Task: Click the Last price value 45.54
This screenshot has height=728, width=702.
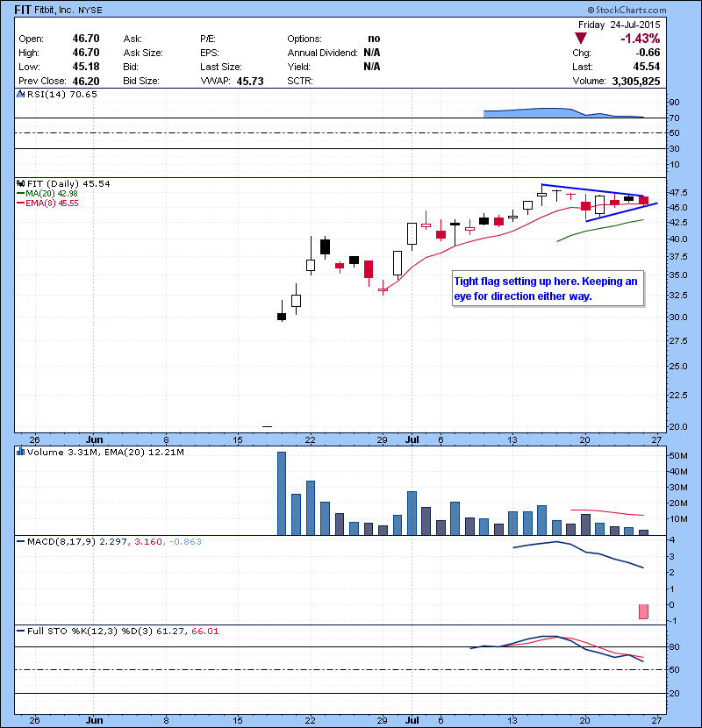Action: pyautogui.click(x=647, y=67)
